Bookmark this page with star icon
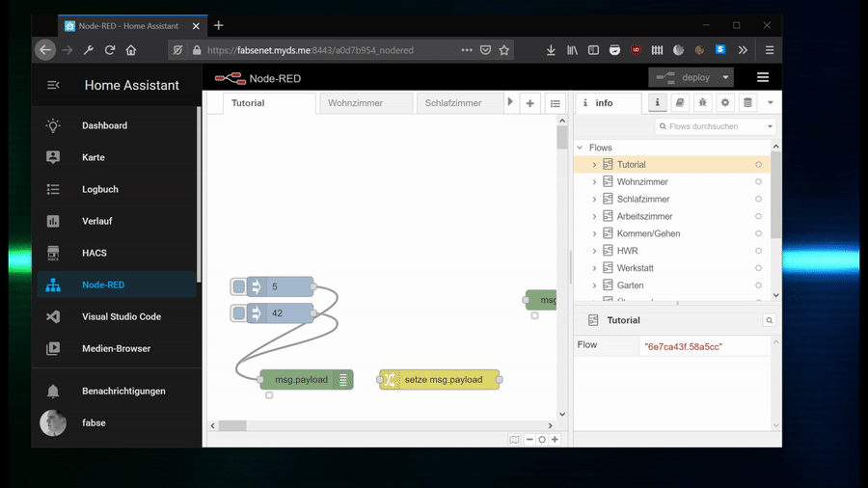 [503, 50]
